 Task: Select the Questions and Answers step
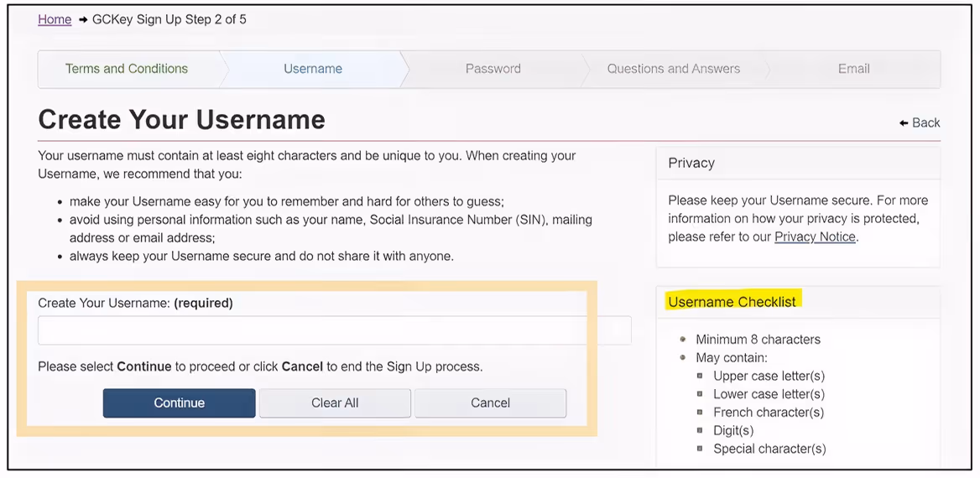673,69
